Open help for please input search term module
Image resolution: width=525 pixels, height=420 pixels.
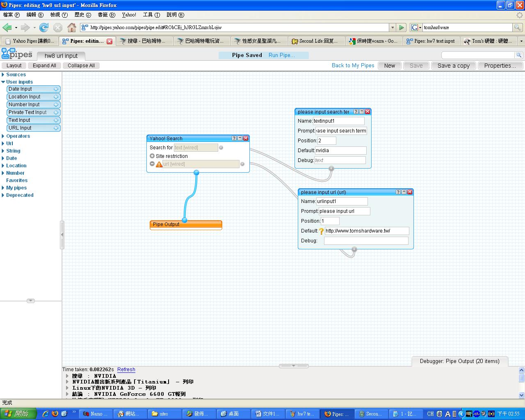pyautogui.click(x=356, y=112)
